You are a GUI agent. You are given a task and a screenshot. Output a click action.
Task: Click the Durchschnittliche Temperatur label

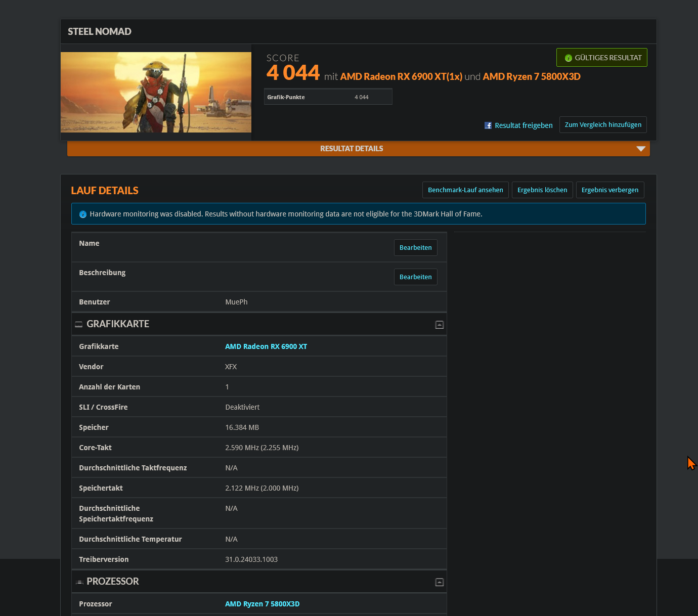click(x=130, y=539)
